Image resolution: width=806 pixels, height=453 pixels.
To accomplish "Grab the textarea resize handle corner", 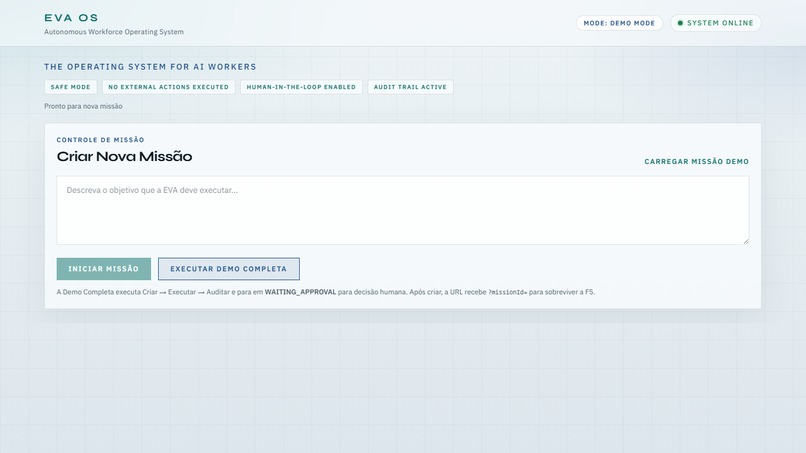I will [745, 241].
